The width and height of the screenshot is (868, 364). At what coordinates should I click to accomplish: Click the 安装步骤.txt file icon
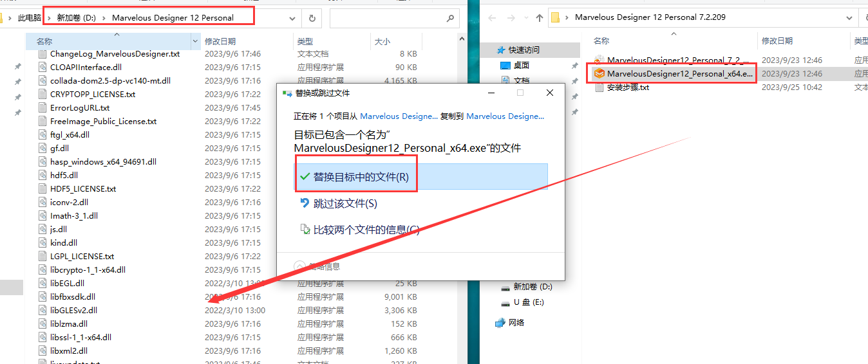[x=599, y=87]
